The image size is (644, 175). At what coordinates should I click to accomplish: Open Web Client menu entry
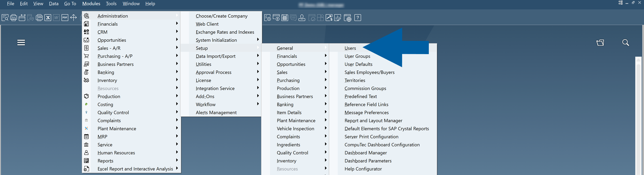coord(207,24)
